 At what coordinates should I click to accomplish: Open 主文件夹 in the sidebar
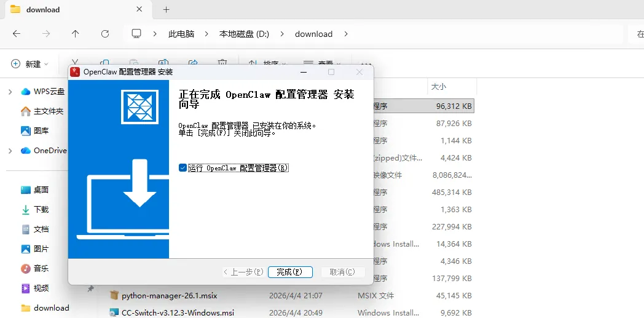pyautogui.click(x=42, y=111)
